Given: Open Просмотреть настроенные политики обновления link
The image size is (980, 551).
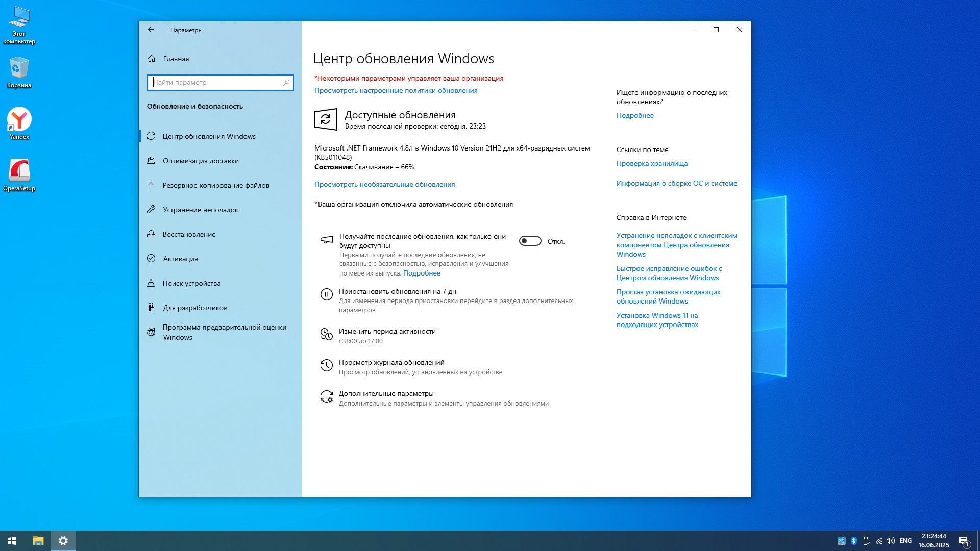Looking at the screenshot, I should 396,90.
